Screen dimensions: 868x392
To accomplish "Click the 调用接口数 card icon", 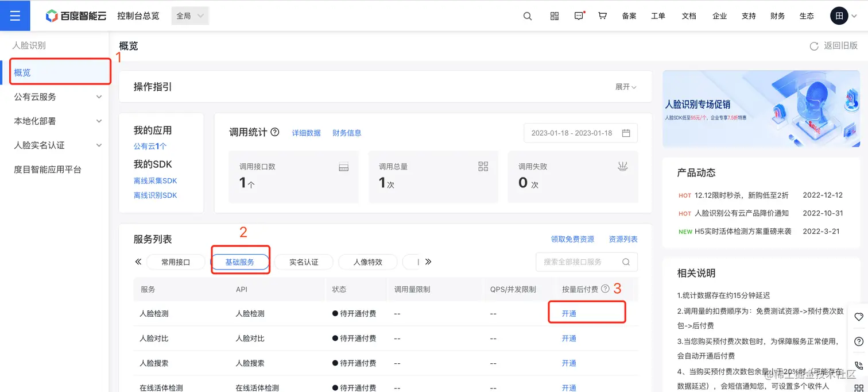I will point(344,167).
